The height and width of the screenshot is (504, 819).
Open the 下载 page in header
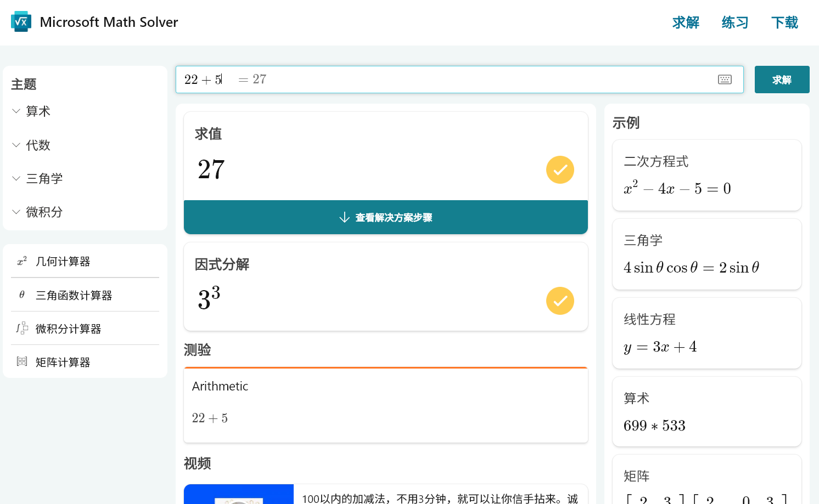click(x=784, y=22)
